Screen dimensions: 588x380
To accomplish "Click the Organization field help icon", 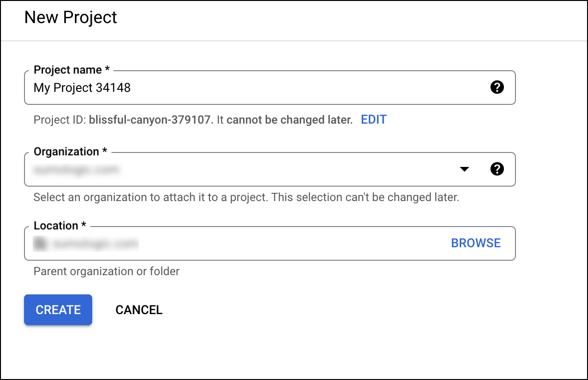I will (497, 169).
